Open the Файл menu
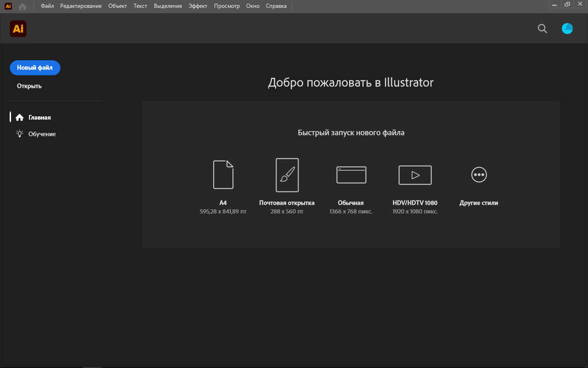 pos(47,6)
